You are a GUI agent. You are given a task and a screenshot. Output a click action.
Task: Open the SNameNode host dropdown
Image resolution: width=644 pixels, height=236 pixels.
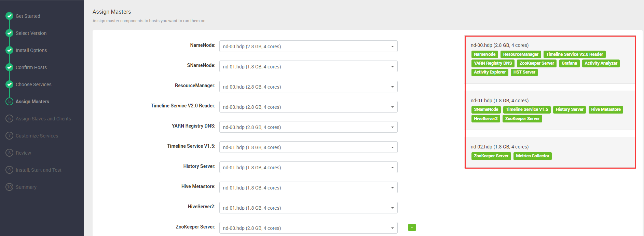[x=309, y=66]
